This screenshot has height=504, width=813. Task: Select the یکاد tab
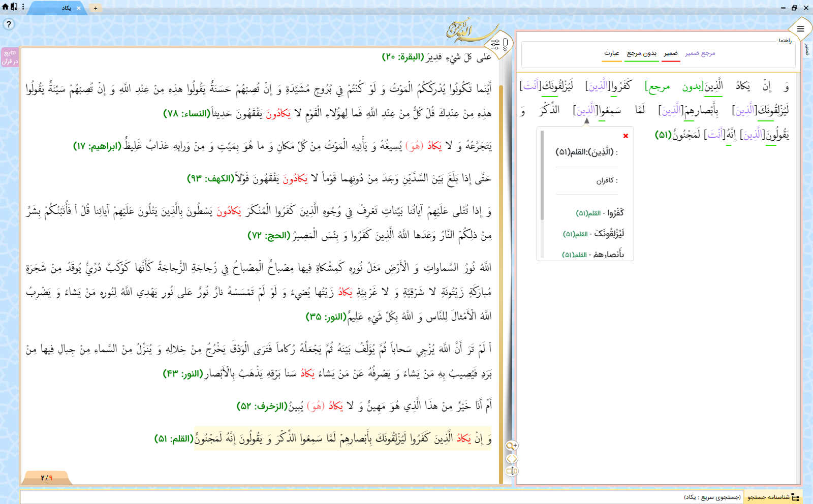click(58, 8)
